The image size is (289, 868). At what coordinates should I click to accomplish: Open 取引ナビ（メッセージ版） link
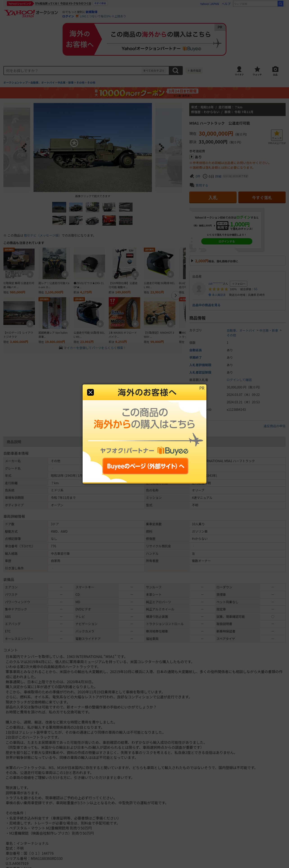42,235
